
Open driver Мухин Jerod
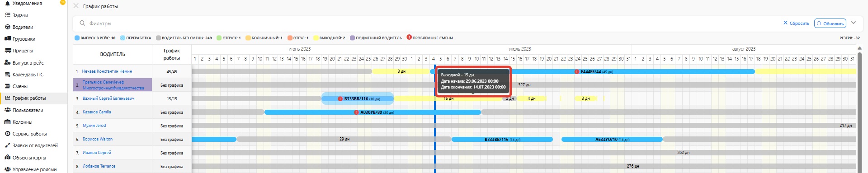point(94,126)
